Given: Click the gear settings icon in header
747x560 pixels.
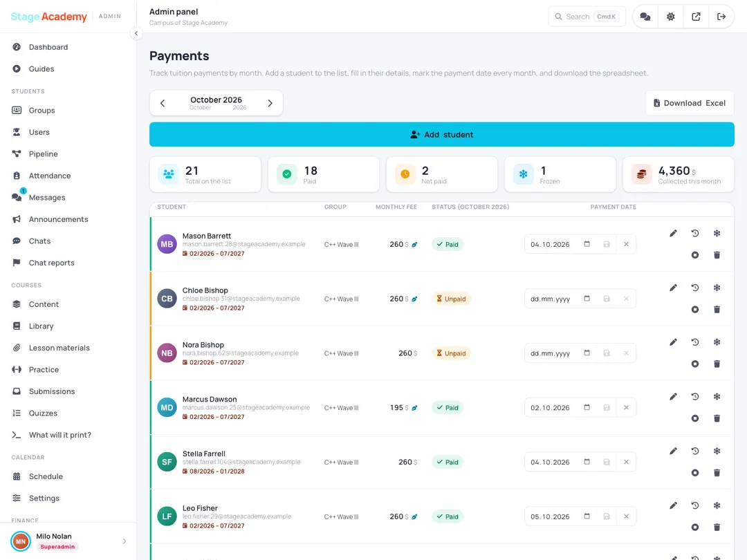Looking at the screenshot, I should pyautogui.click(x=671, y=17).
